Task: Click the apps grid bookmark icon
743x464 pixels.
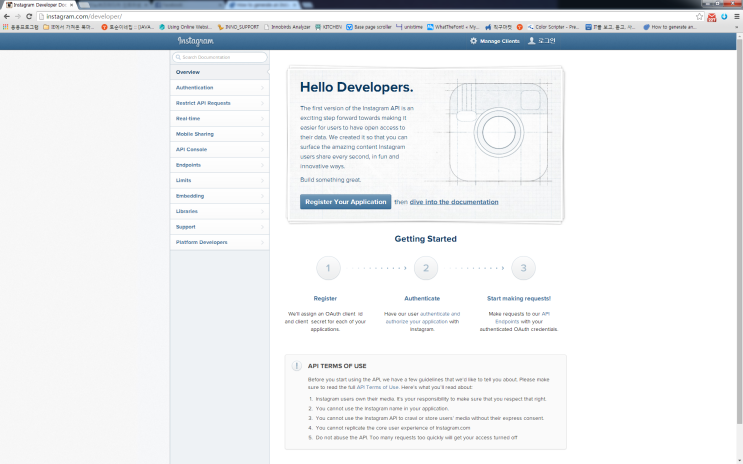Action: [6, 27]
